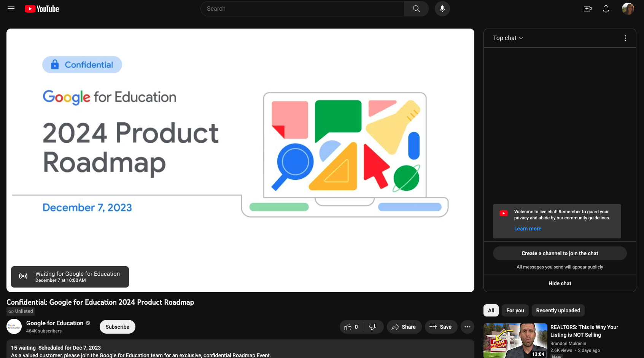Open the Learn more link in chat
Screen dimensions: 644x358
528,229
